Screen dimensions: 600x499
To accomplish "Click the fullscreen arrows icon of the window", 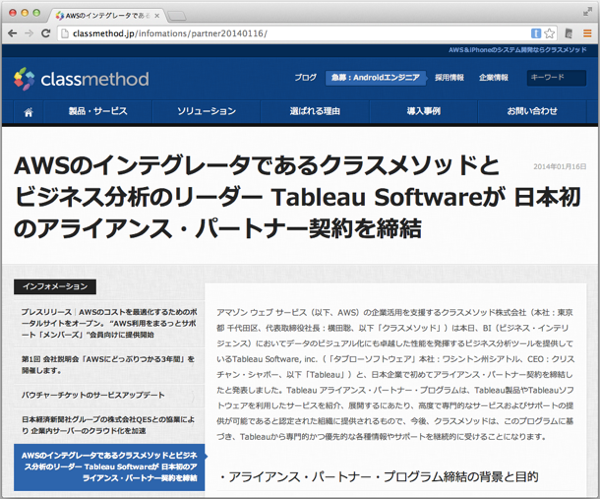I will coord(587,12).
